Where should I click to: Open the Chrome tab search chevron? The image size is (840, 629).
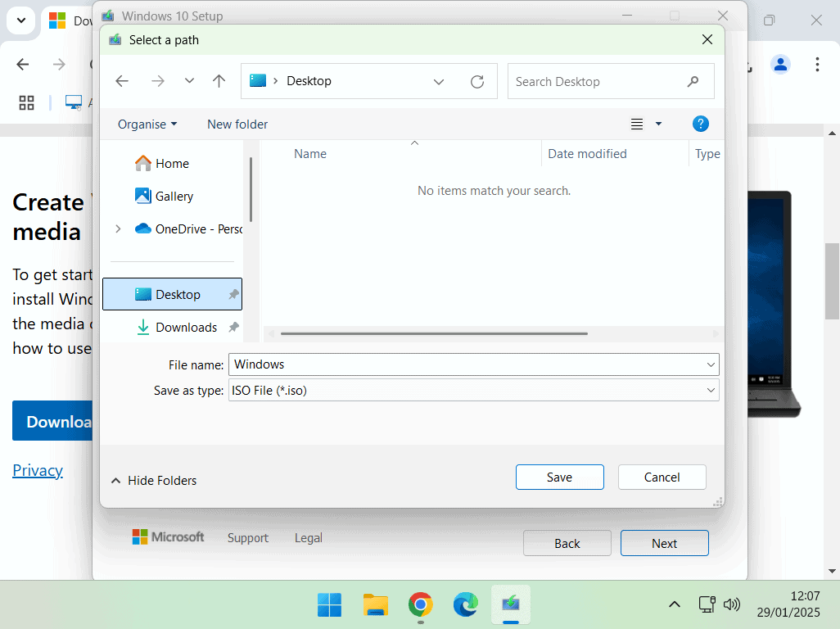[21, 21]
